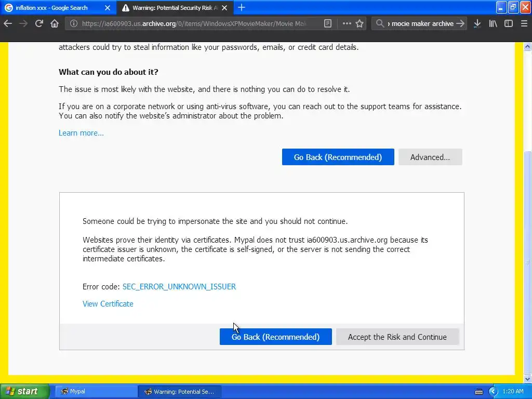Close the inflation xxx Google Search tab
Screen dimensions: 532x399
coord(108,8)
